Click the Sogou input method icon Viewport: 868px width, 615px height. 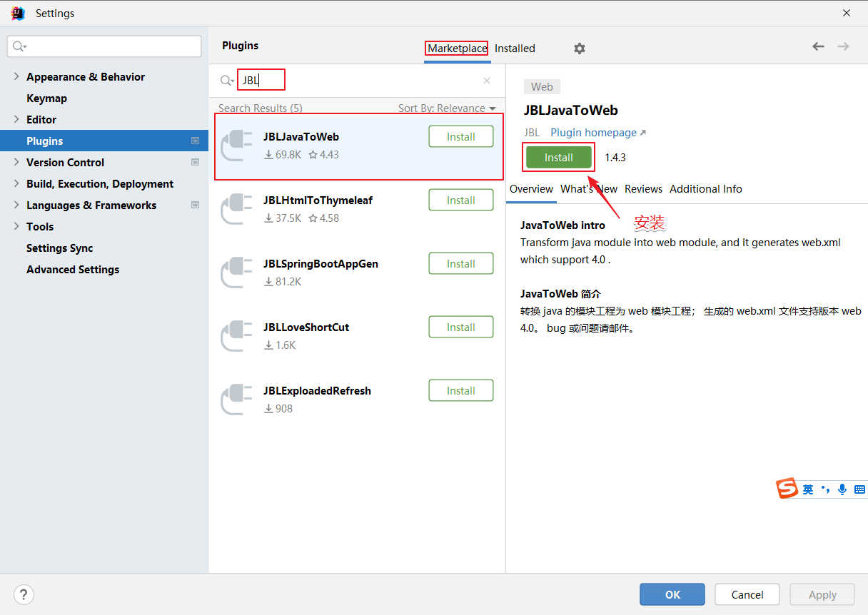(x=787, y=489)
